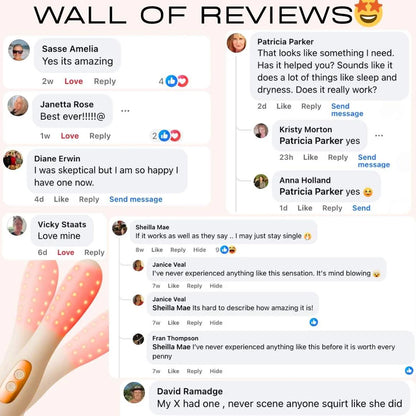Image resolution: width=416 pixels, height=416 pixels.
Task: Toggle Love on Vicky Staats' comment
Action: pos(66,252)
